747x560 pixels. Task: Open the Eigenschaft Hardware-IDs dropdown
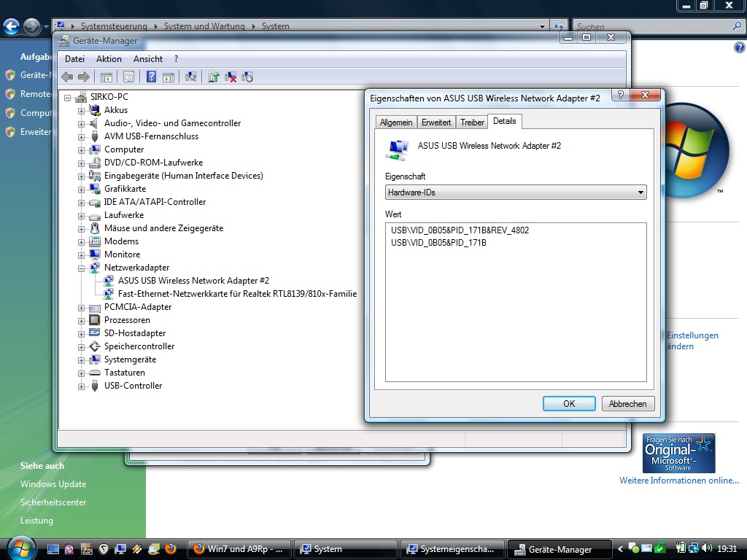(x=516, y=192)
